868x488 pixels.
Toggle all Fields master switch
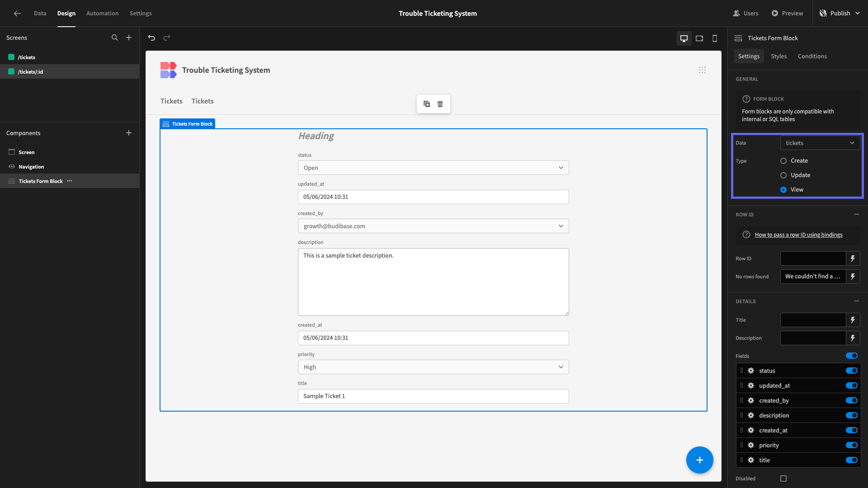pos(852,356)
